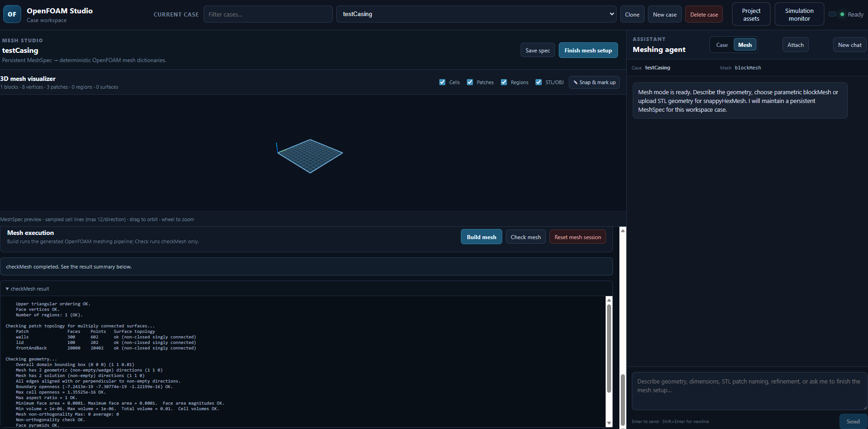Click Save spec
868x429 pixels.
[x=538, y=51]
